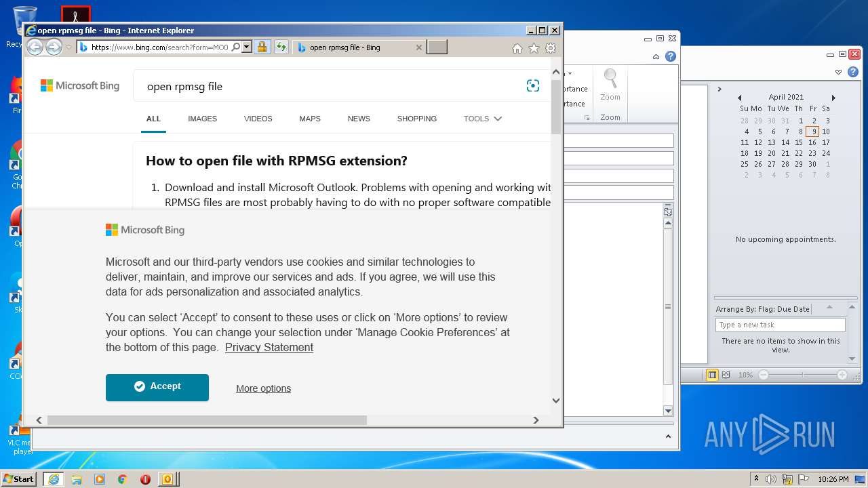
Task: Select Reading view button in Outlook status bar
Action: click(x=726, y=375)
